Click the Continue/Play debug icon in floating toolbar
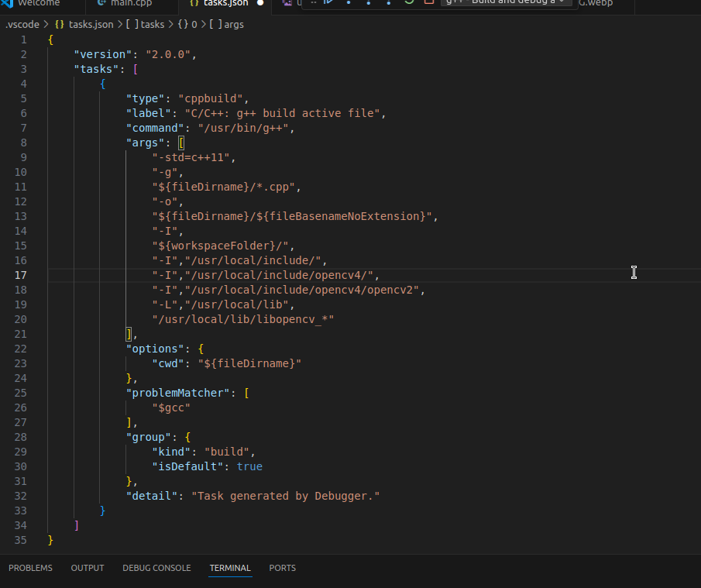The height and width of the screenshot is (588, 701). pyautogui.click(x=329, y=4)
